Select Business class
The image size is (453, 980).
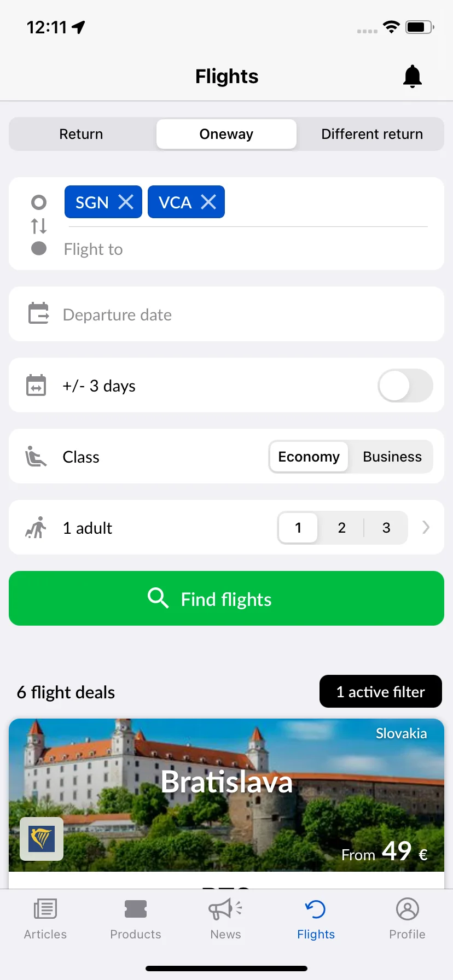392,457
